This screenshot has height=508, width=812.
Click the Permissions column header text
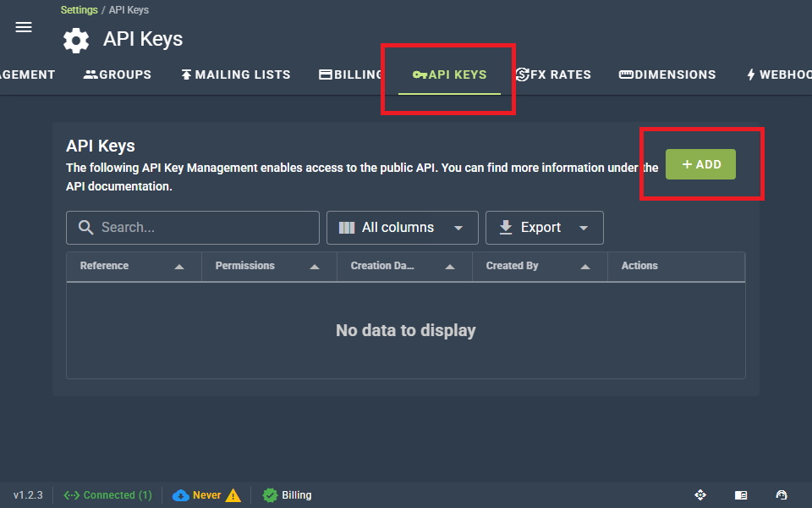(x=245, y=265)
